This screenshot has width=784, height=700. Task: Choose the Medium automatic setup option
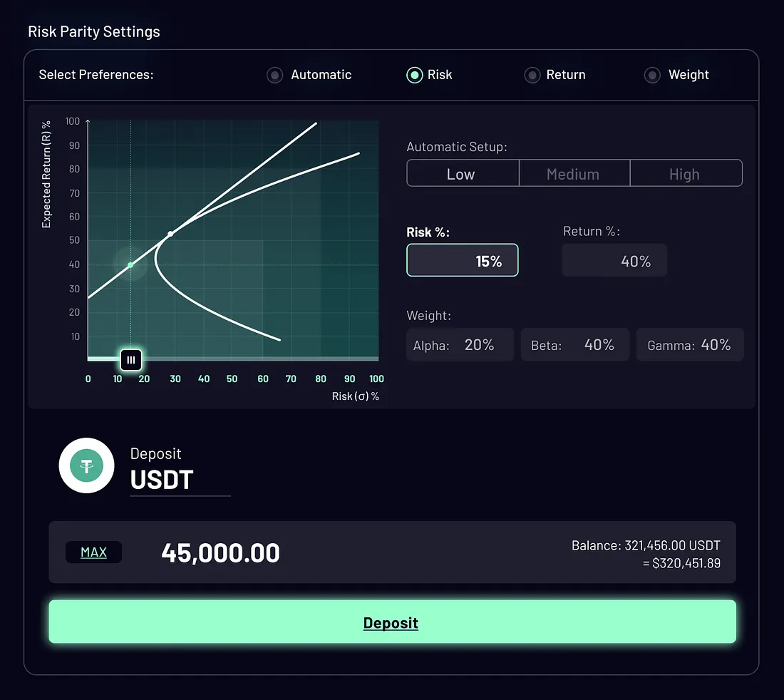pyautogui.click(x=574, y=174)
